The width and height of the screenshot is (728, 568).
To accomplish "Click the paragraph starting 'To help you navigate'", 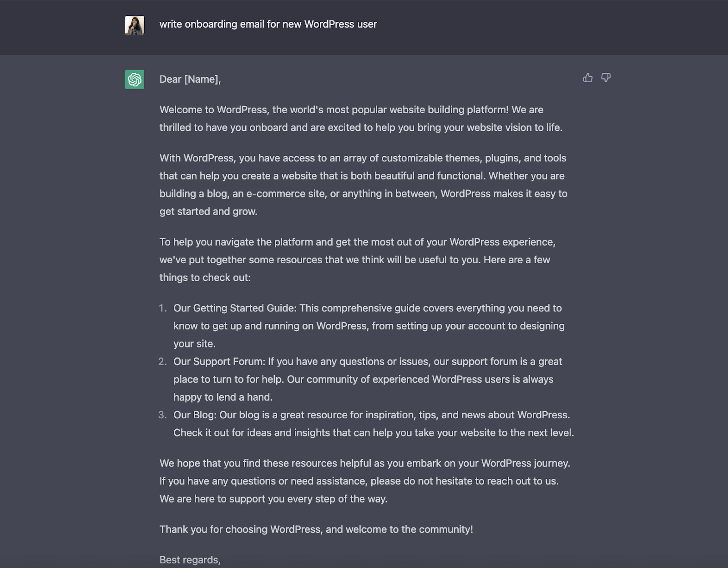I will (x=357, y=260).
